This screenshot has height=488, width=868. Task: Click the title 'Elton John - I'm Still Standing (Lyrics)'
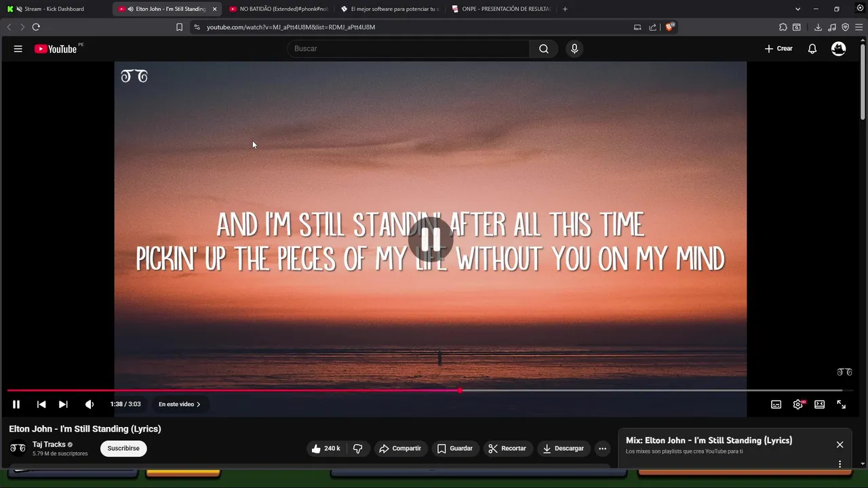(x=85, y=429)
